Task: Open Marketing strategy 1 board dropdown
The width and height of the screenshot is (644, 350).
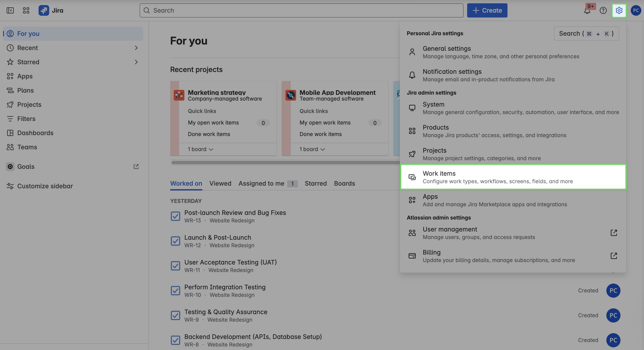Action: (201, 149)
